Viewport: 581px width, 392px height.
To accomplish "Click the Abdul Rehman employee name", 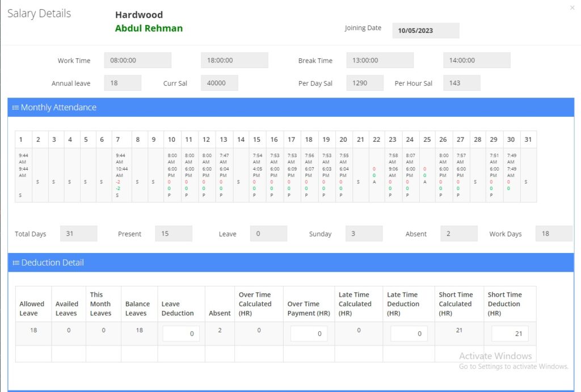I will 149,28.
